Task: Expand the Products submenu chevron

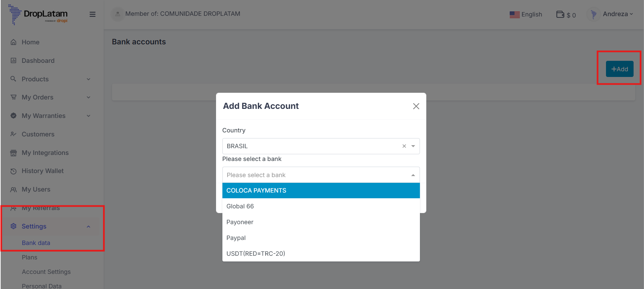Action: click(x=88, y=79)
